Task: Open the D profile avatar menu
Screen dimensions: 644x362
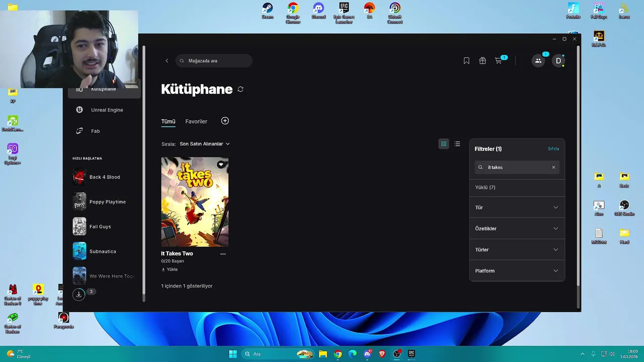Action: click(x=558, y=61)
